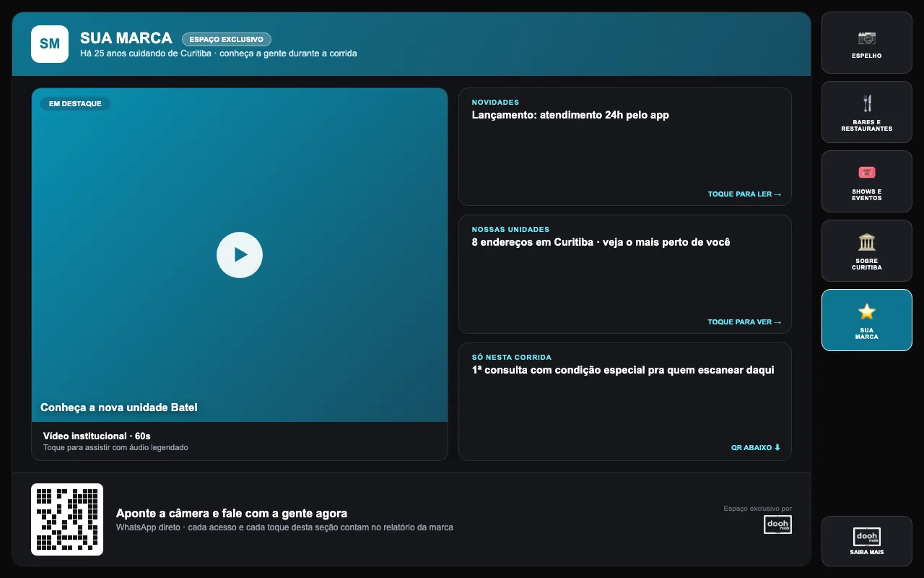Switch to Bares e Restaurantes tab label
Screen dimensions: 924x578
(866, 126)
